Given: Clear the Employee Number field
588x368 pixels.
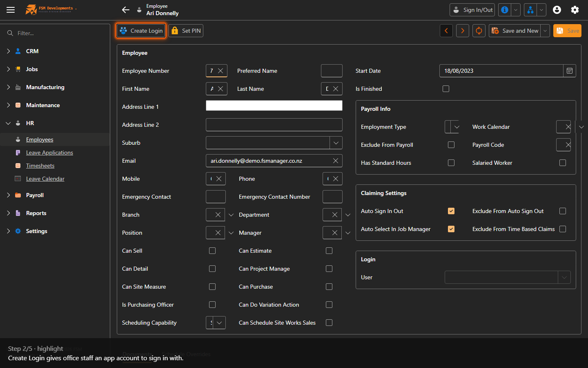Looking at the screenshot, I should [x=220, y=71].
